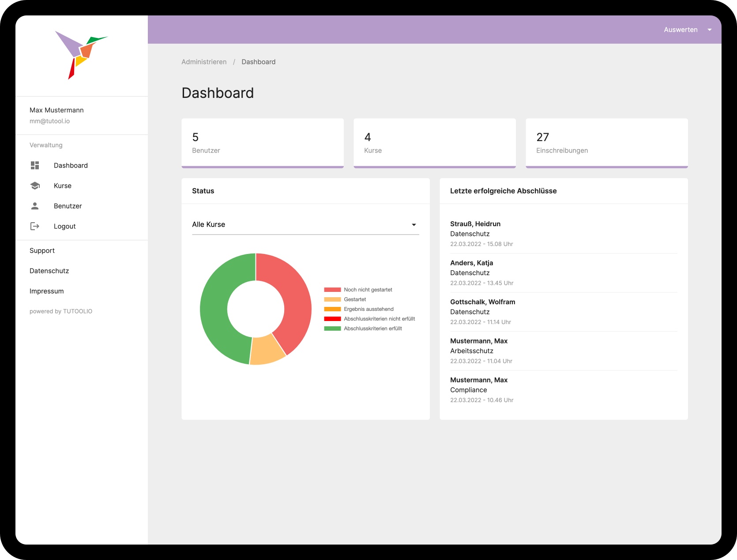This screenshot has width=737, height=560.
Task: Open the Auswerten dropdown arrow
Action: click(710, 30)
